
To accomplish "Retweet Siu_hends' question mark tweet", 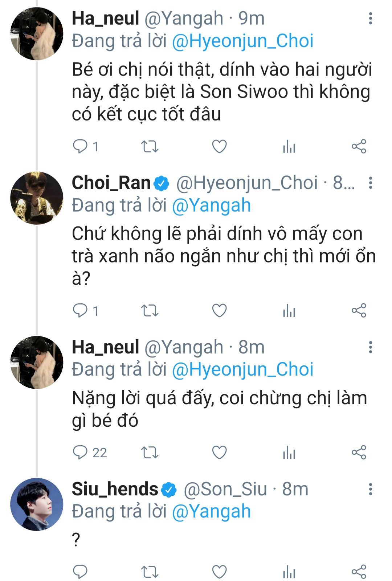I will click(150, 572).
